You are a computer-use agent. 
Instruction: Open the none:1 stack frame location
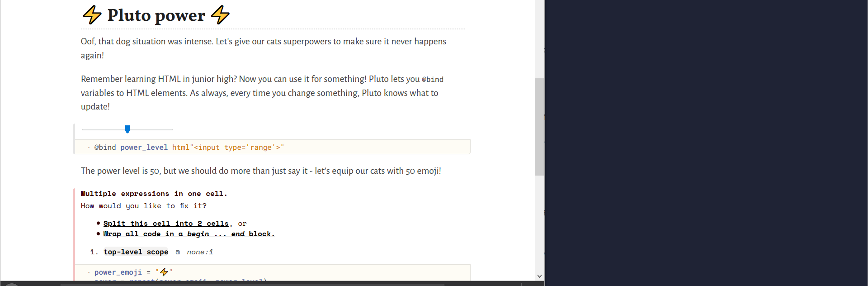(200, 252)
